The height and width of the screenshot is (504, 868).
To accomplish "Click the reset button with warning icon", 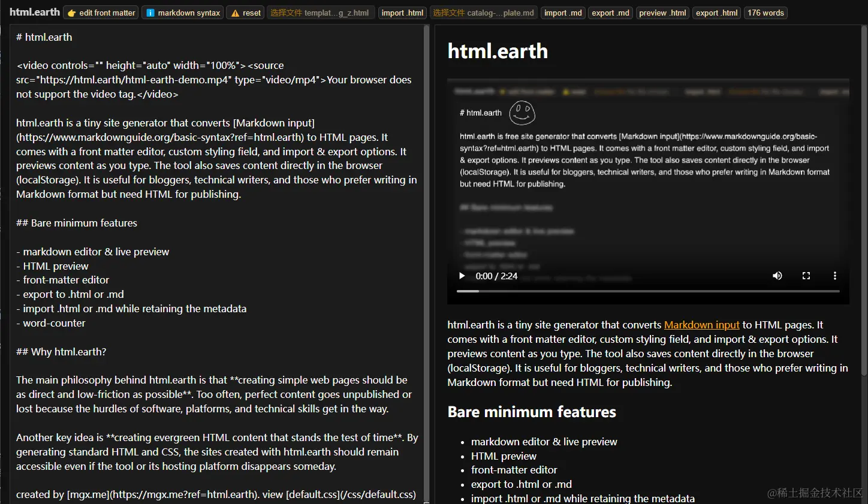I will coord(246,13).
